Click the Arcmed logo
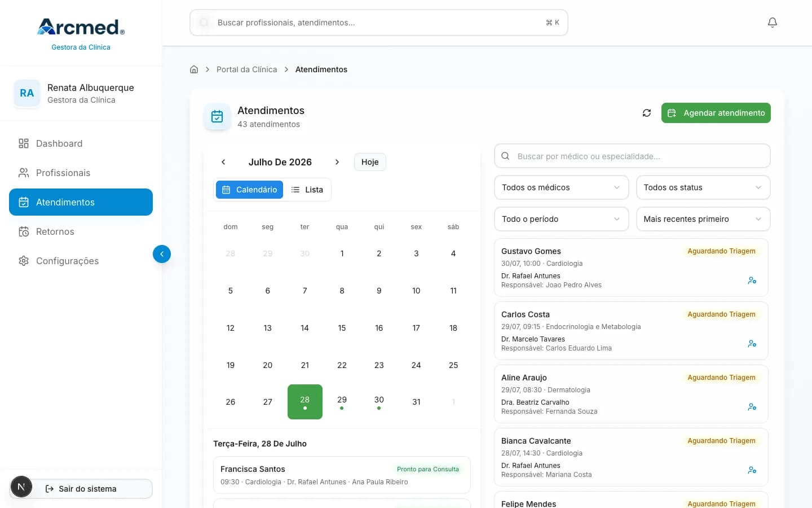The image size is (812, 508). pyautogui.click(x=81, y=27)
